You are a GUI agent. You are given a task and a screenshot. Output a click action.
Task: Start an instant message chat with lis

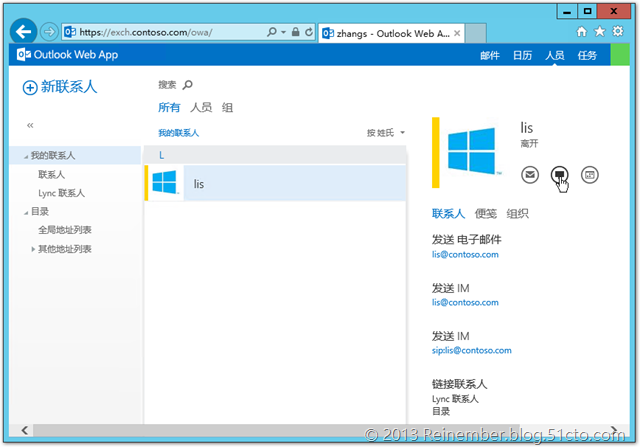point(560,175)
